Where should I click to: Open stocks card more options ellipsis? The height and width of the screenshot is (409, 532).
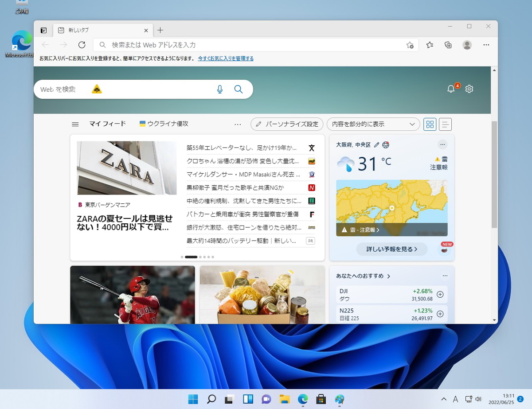pos(445,276)
